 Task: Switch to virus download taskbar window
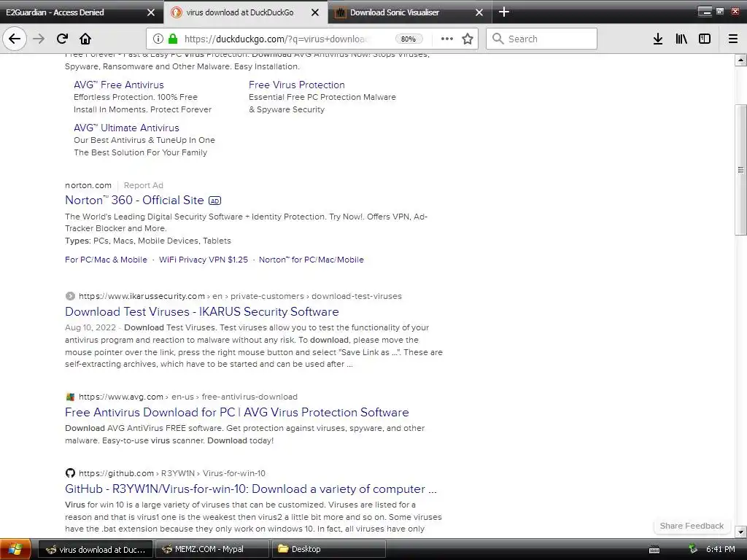[x=96, y=549]
